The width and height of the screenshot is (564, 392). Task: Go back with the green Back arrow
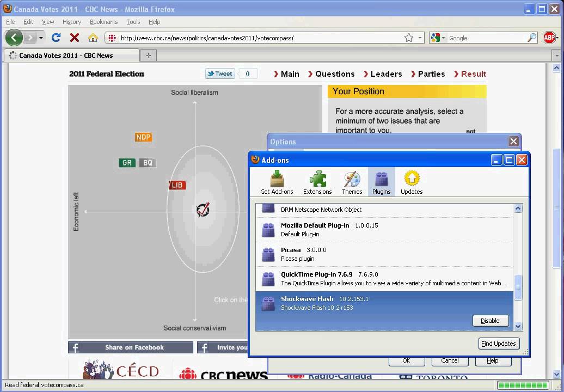click(x=14, y=38)
